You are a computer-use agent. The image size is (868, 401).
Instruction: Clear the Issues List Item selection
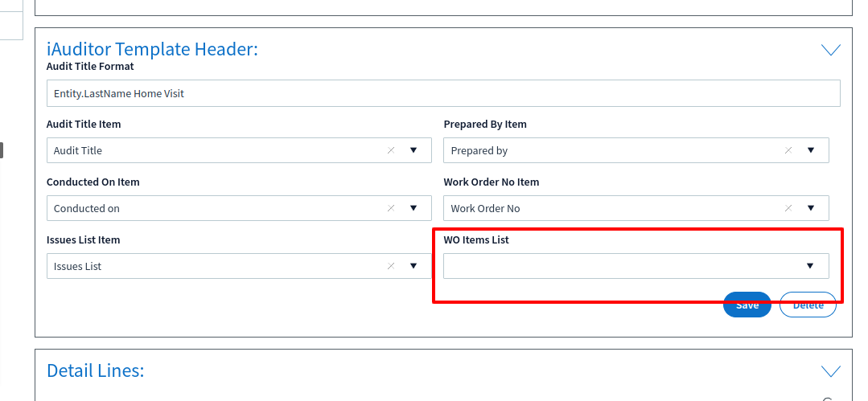coord(391,266)
